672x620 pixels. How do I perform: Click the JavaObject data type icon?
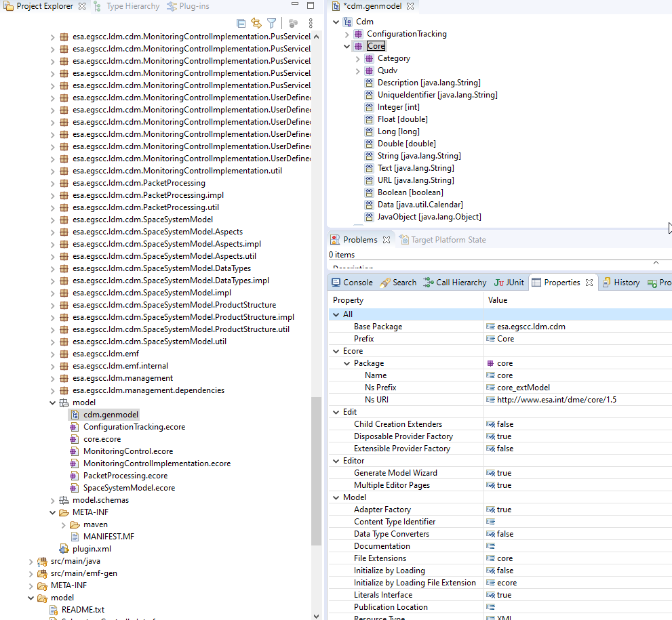click(x=370, y=217)
